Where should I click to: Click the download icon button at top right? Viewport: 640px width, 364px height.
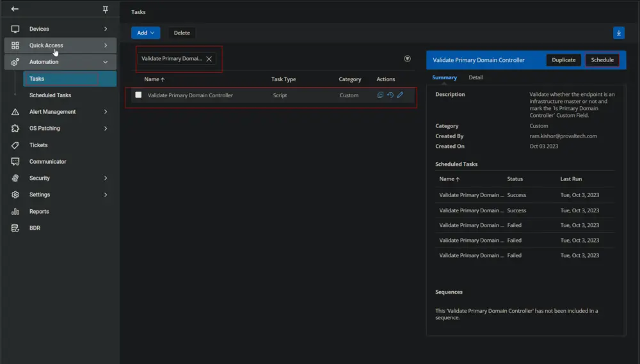coord(618,33)
